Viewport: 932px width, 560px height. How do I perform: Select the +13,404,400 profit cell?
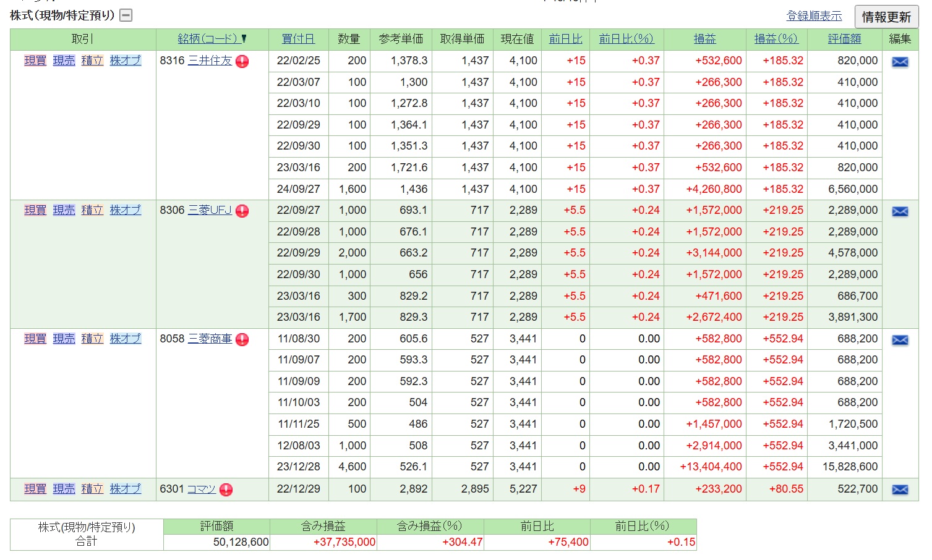[x=705, y=467]
